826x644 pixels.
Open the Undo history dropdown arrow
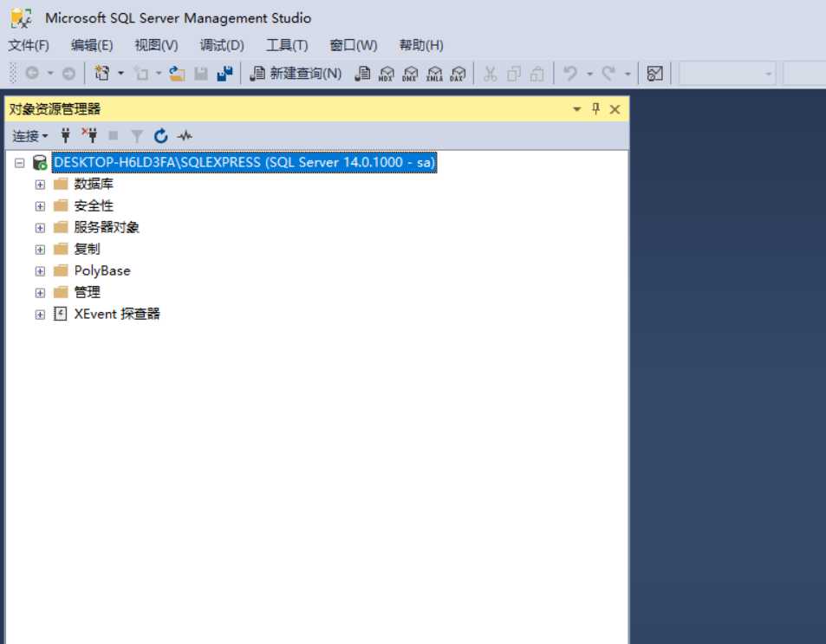coord(589,74)
